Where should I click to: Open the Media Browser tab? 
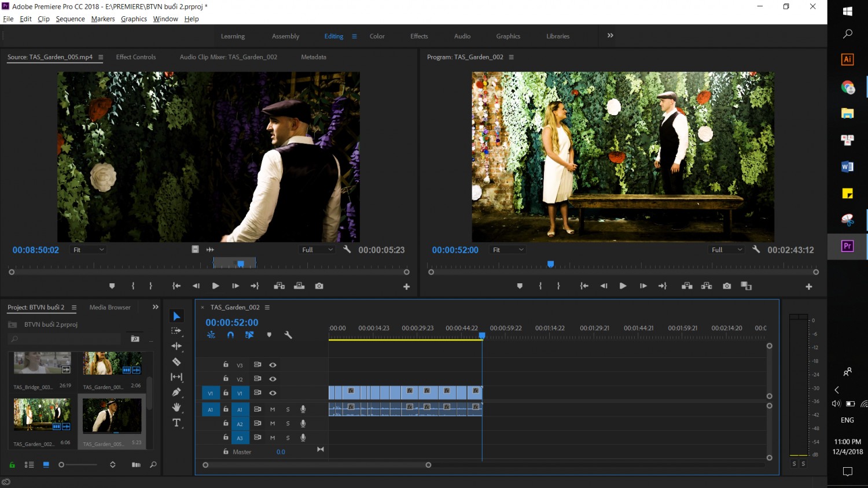click(110, 307)
